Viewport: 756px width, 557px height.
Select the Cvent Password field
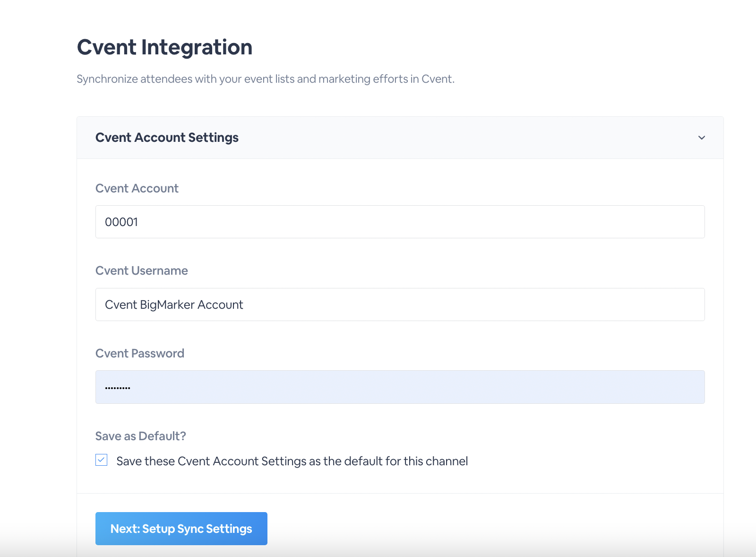click(x=400, y=387)
